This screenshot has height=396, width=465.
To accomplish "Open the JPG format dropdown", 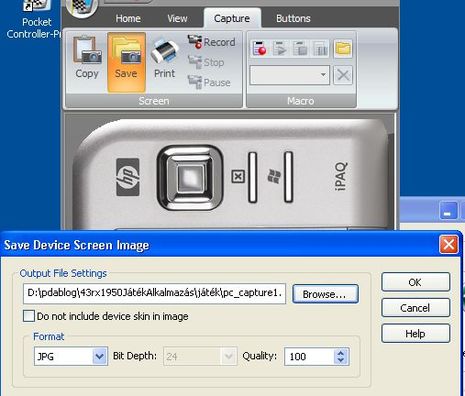I will (x=99, y=356).
